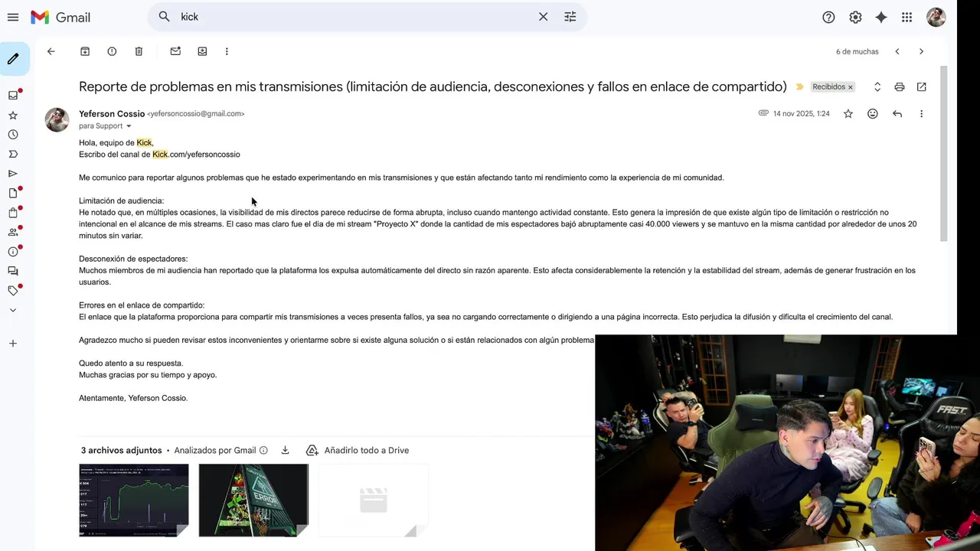This screenshot has width=980, height=551.
Task: Open the viewer chart screenshot attachment
Action: tap(134, 500)
